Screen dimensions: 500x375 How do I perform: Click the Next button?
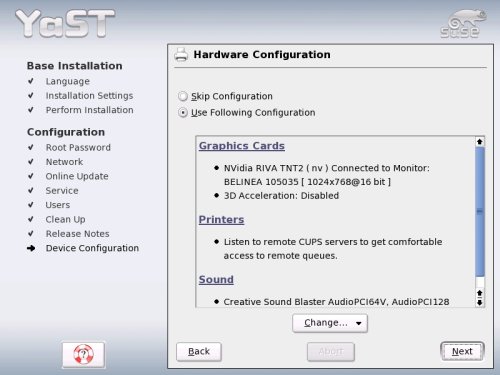click(x=462, y=351)
